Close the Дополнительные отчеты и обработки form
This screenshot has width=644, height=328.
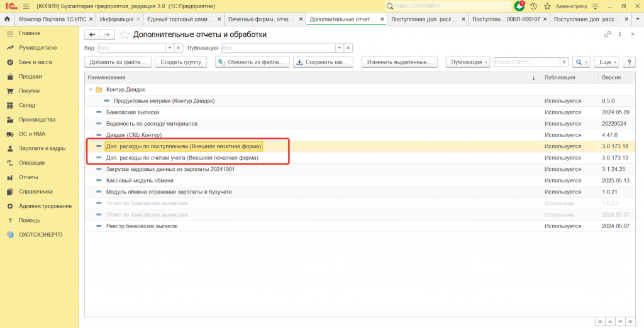click(x=633, y=35)
